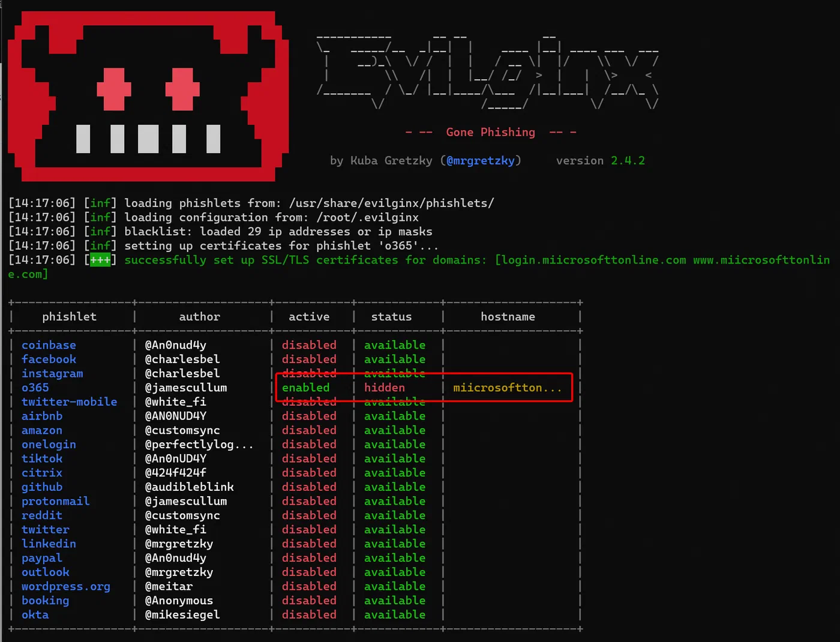Select the coinbase phishlet name

click(49, 345)
